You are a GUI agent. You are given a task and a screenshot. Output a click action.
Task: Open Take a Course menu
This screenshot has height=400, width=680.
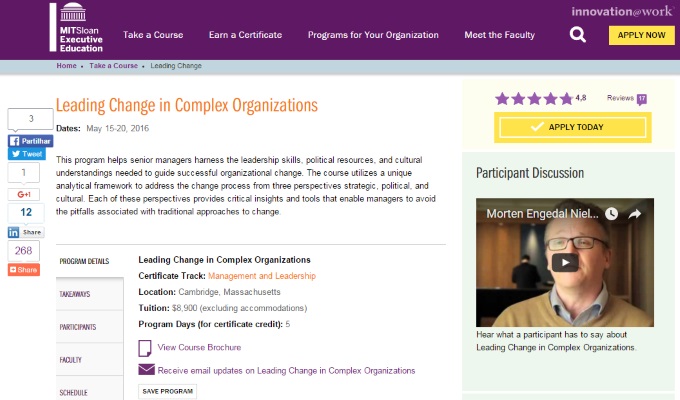pos(153,35)
